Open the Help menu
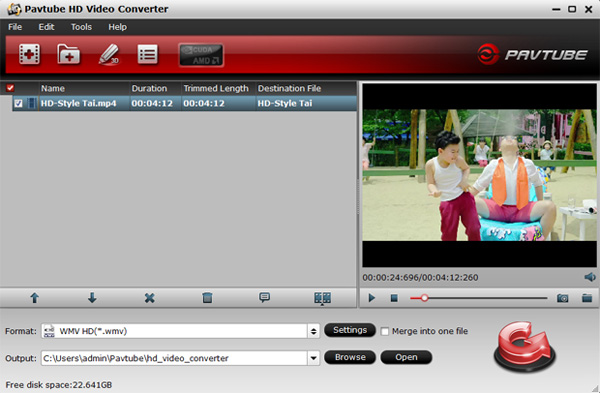Viewport: 600px width, 393px height. point(117,27)
